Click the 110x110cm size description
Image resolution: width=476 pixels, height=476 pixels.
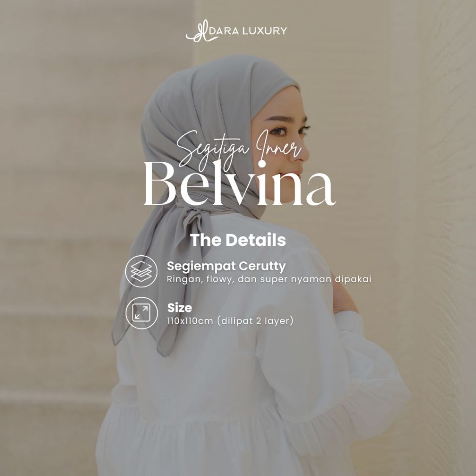pos(230,321)
